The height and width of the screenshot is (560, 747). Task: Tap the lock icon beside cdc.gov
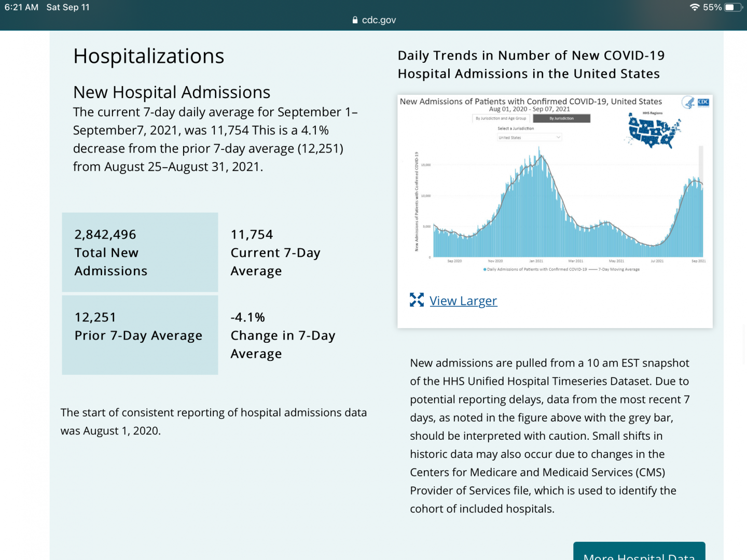click(x=355, y=20)
